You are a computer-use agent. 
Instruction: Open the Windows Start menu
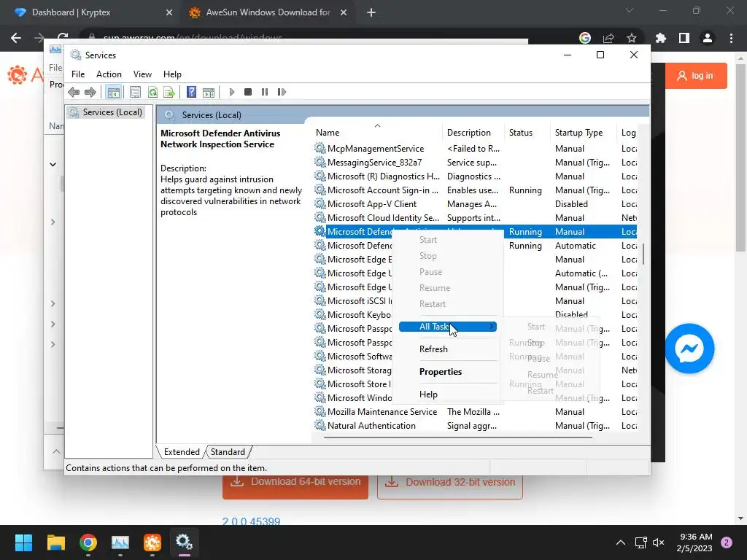coord(23,542)
